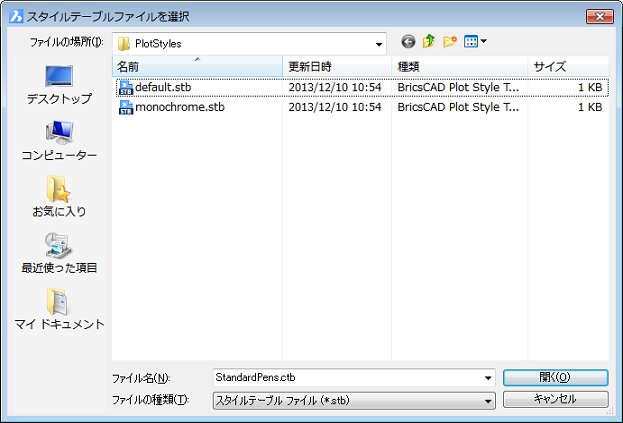Image resolution: width=623 pixels, height=423 pixels.
Task: Click the PlotStyles folder icon in location box
Action: coord(124,44)
